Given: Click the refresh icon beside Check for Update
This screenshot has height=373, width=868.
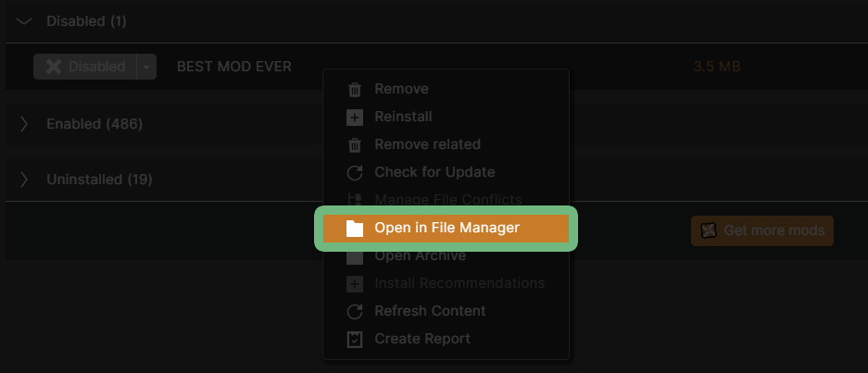Looking at the screenshot, I should (x=354, y=173).
